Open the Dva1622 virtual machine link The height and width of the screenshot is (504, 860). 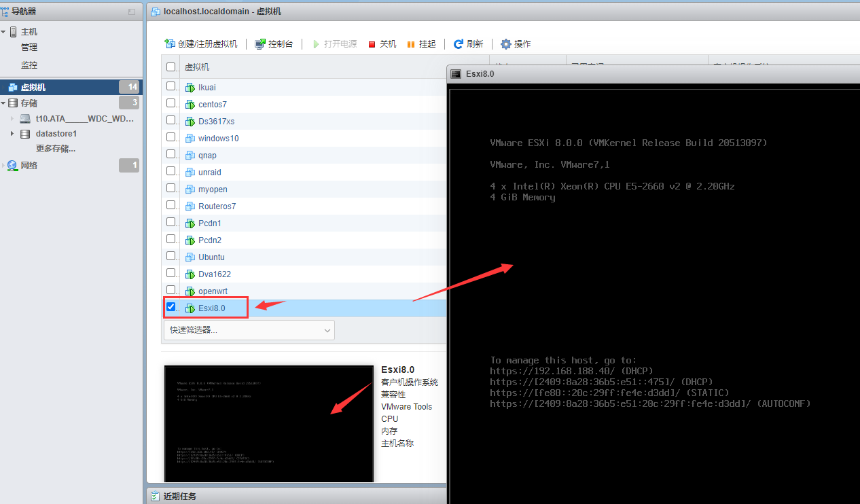pos(215,274)
